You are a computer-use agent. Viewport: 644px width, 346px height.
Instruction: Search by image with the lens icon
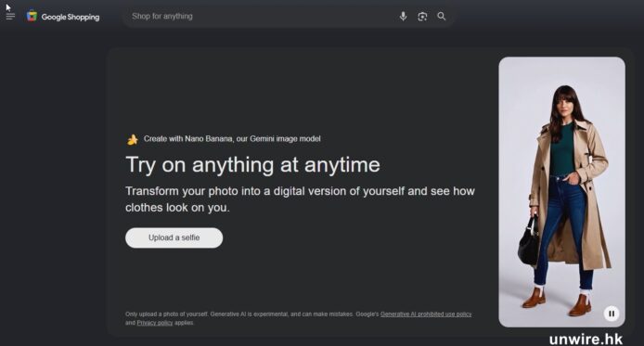point(422,17)
